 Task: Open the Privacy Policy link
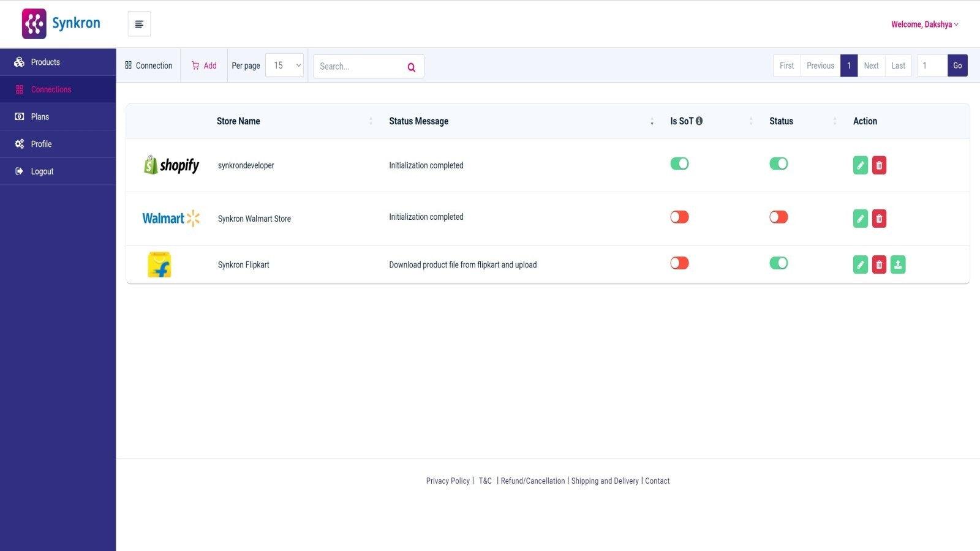[x=448, y=481]
